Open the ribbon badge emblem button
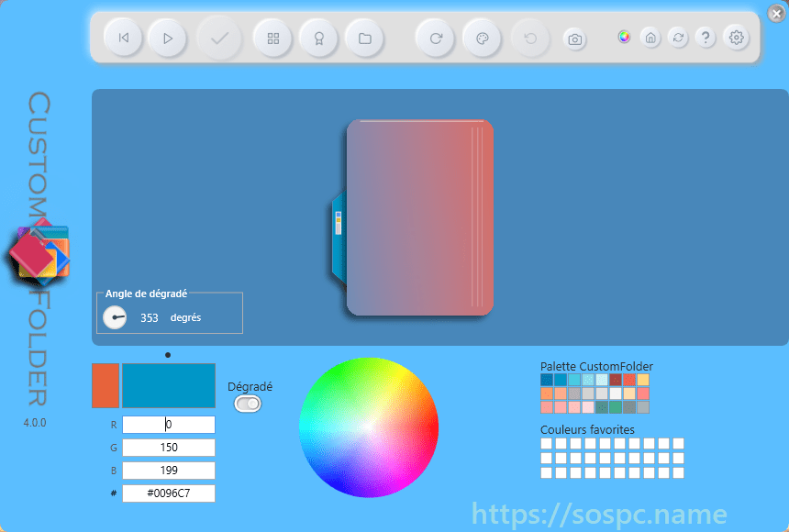This screenshot has width=789, height=532. (x=319, y=39)
